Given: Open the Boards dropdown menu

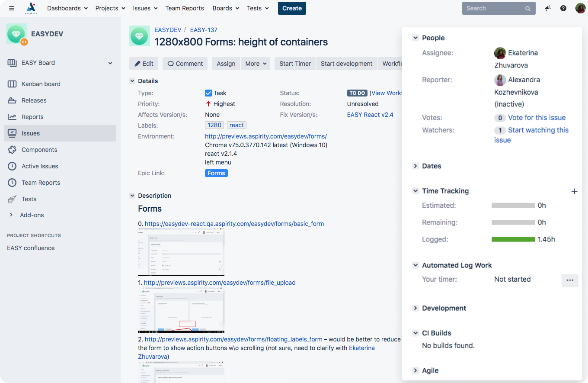Looking at the screenshot, I should (226, 8).
